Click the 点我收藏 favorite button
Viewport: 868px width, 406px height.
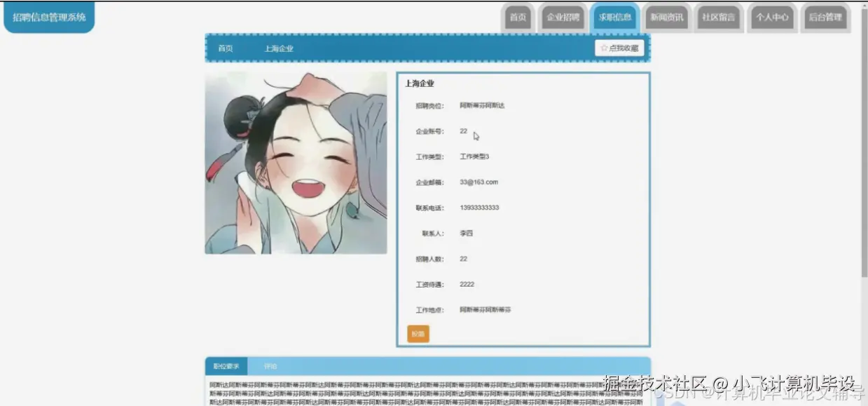tap(619, 48)
